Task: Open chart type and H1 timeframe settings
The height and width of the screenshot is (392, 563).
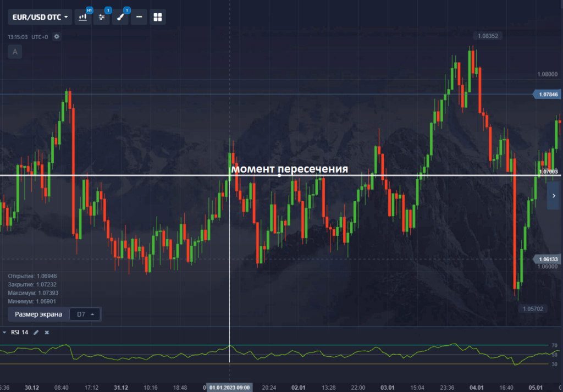Action: (83, 17)
